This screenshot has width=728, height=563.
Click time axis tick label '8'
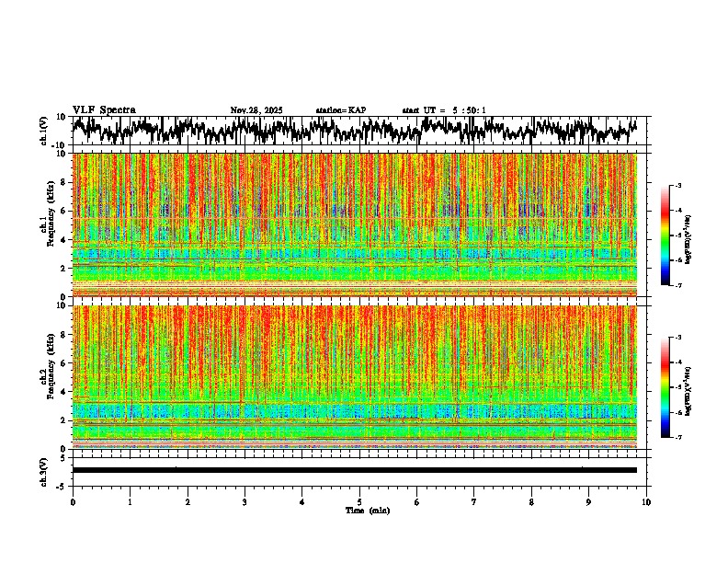click(531, 502)
